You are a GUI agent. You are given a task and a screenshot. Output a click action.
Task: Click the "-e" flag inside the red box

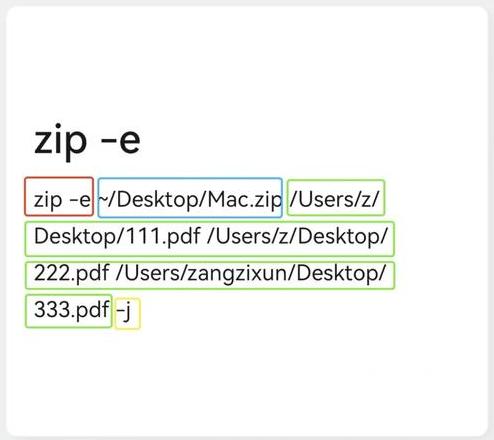click(80, 201)
